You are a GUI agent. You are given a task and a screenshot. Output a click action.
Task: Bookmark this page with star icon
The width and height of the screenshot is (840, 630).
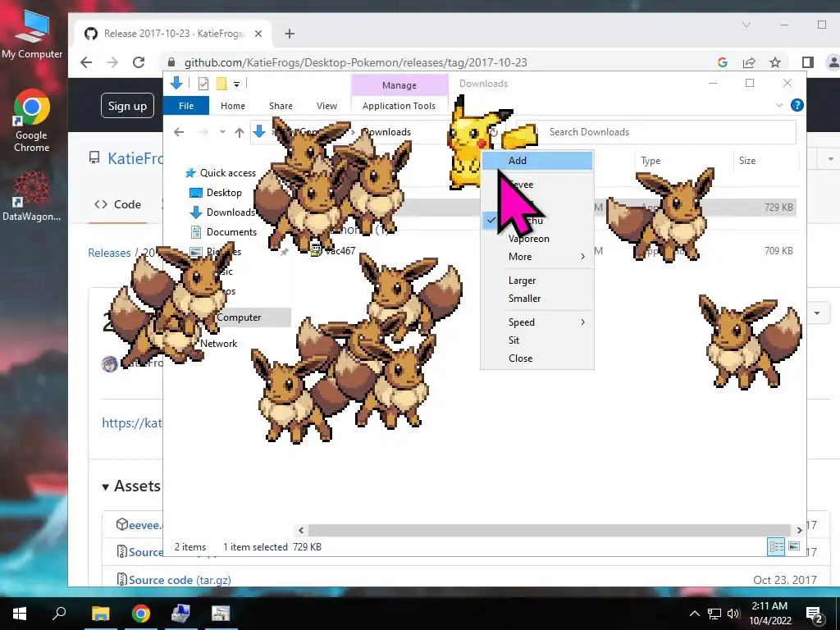pos(774,62)
